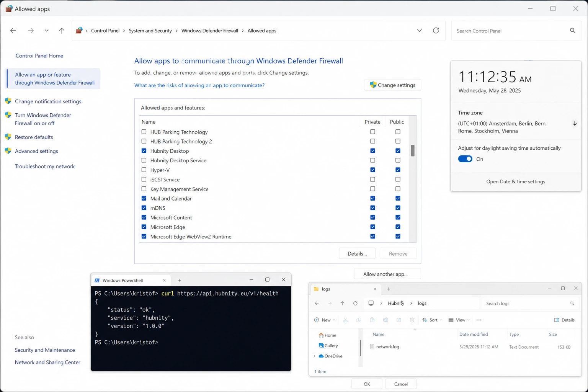Viewport: 588px width, 392px height.
Task: Click the Rename icon in Explorer toolbar
Action: coord(385,320)
